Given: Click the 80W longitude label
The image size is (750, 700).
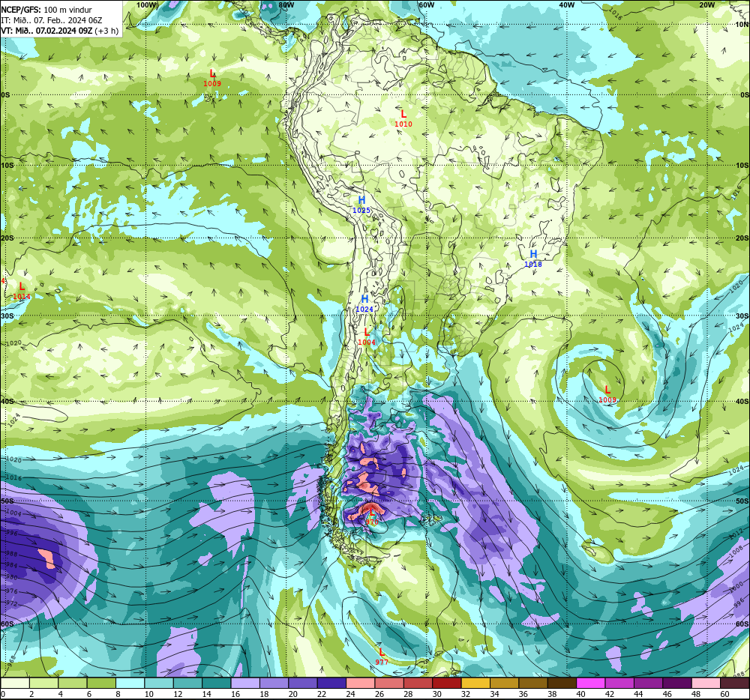Looking at the screenshot, I should tap(286, 4).
